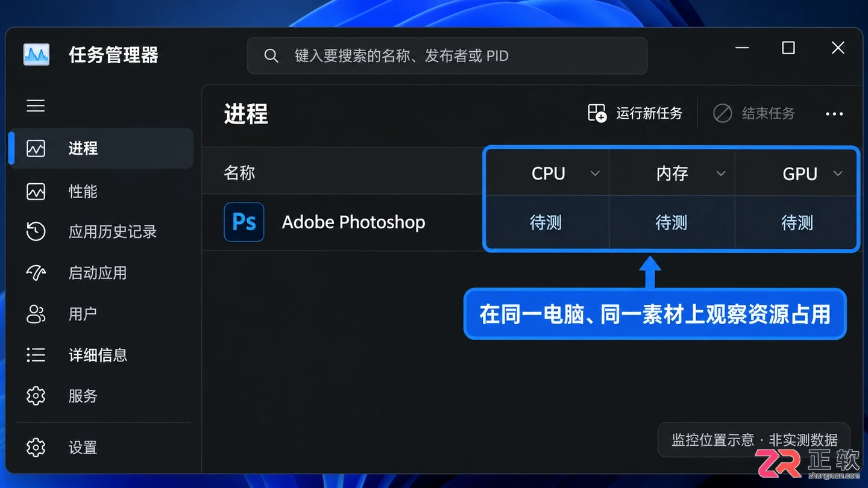This screenshot has height=488, width=868.
Task: Click the 待测 value under CPU
Action: pyautogui.click(x=546, y=223)
